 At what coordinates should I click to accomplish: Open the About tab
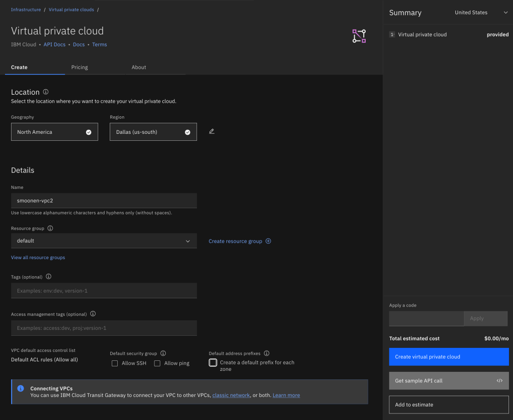(x=139, y=67)
